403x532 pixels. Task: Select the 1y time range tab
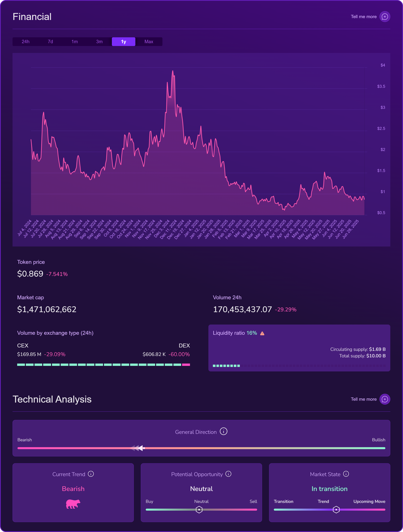(x=123, y=42)
